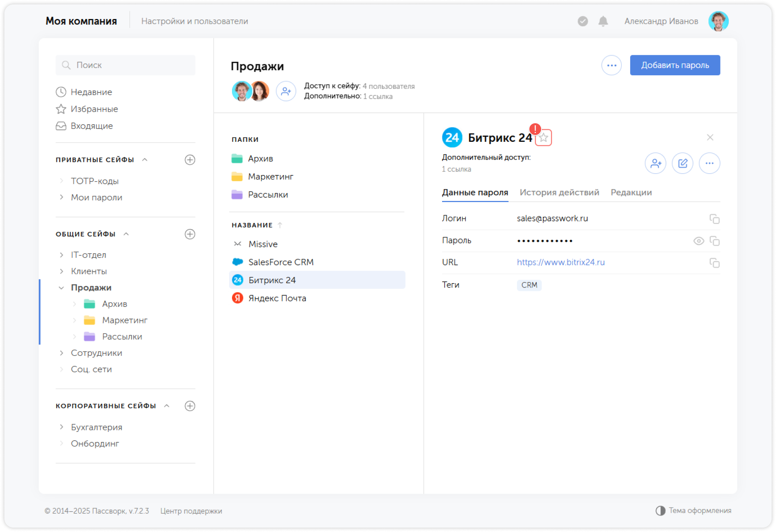Screen dimensions: 776x532
Task: Open the Редакции tab
Action: click(x=631, y=193)
